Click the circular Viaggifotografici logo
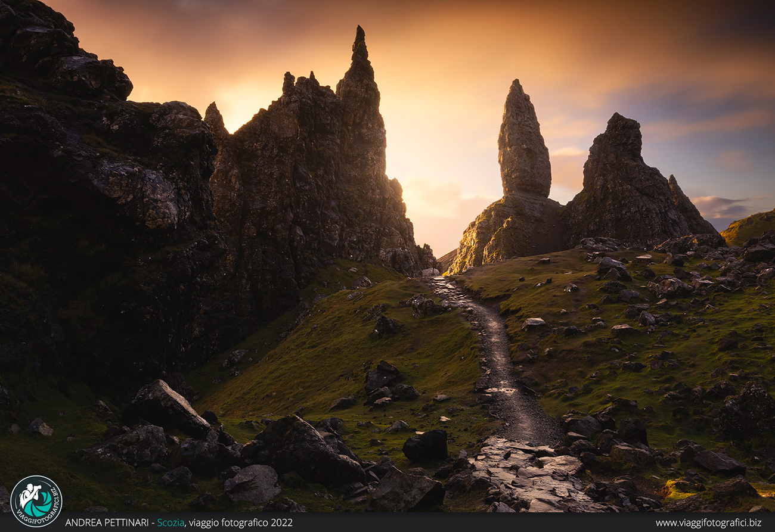The image size is (775, 532). (36, 501)
